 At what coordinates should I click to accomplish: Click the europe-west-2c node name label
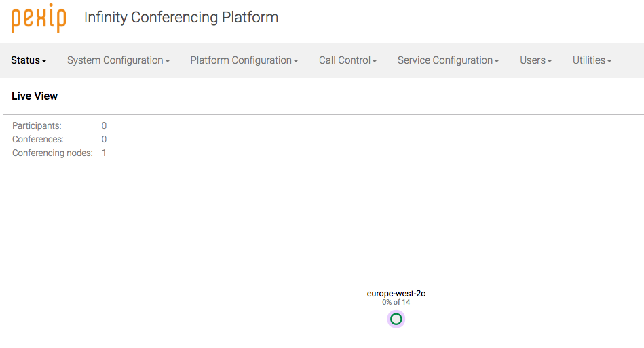(396, 294)
